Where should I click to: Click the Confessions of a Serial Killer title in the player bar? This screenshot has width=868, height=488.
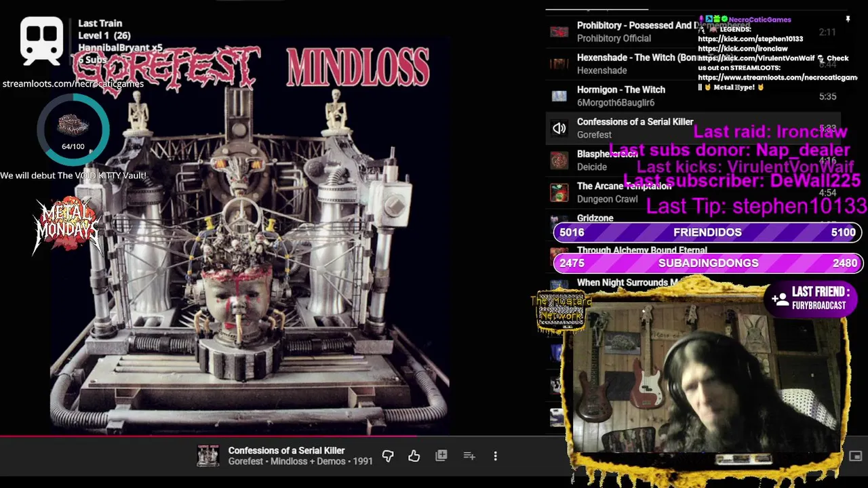pos(286,450)
